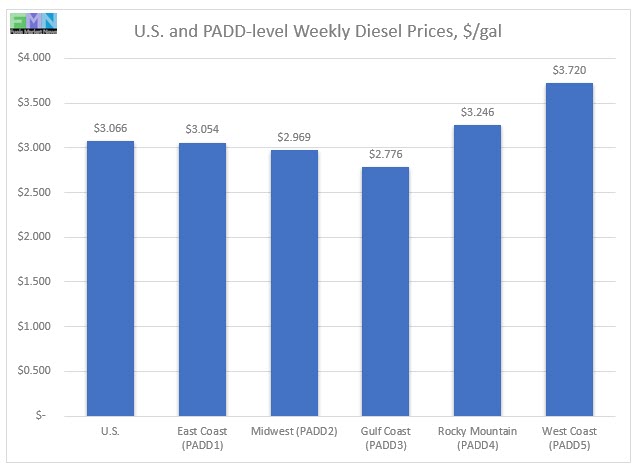Click the U.S. category axis label
Image resolution: width=639 pixels, height=469 pixels.
coord(110,431)
